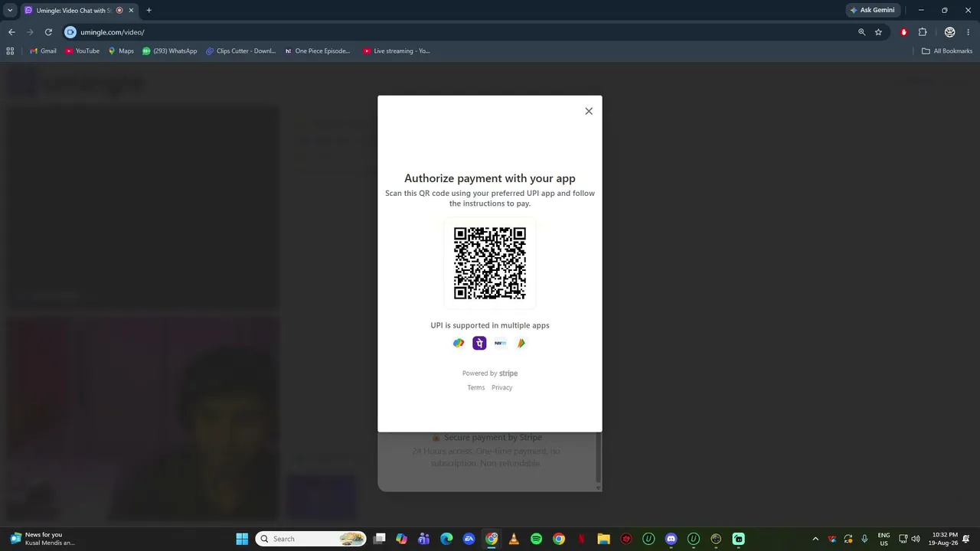980x551 pixels.
Task: Open the zoom control in address bar
Action: (862, 32)
